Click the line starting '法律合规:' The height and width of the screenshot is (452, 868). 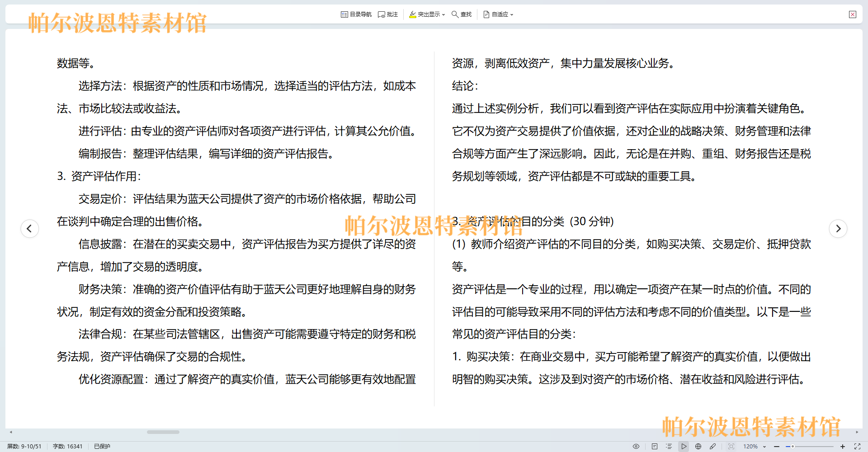click(247, 334)
